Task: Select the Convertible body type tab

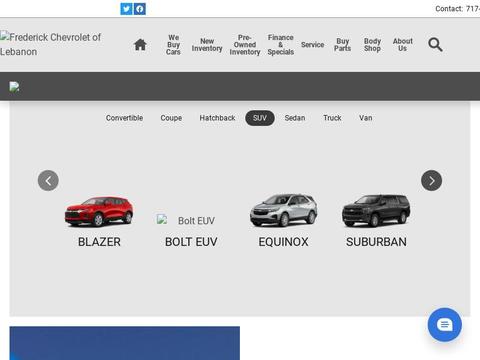Action: point(124,118)
